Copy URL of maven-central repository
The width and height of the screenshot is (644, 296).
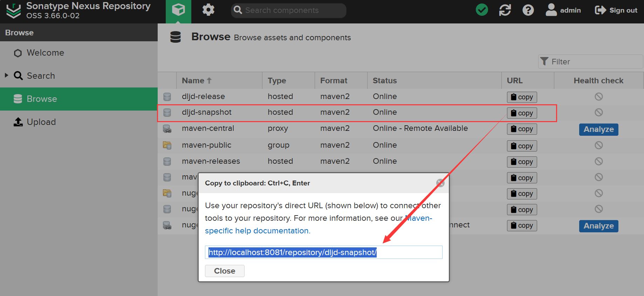coord(522,129)
